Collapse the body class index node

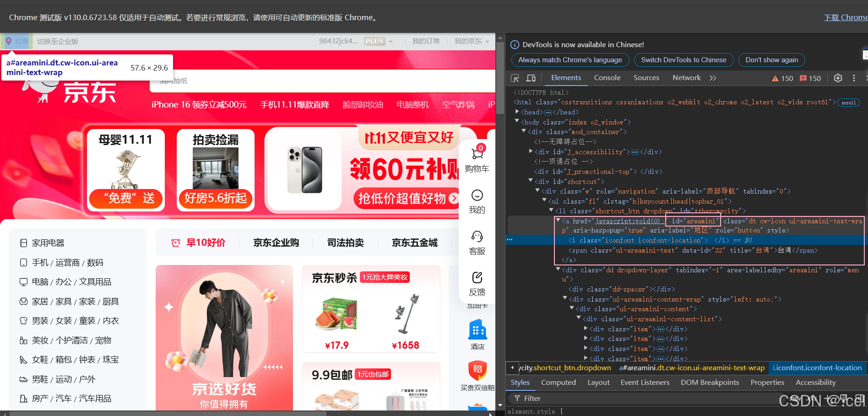pyautogui.click(x=517, y=121)
